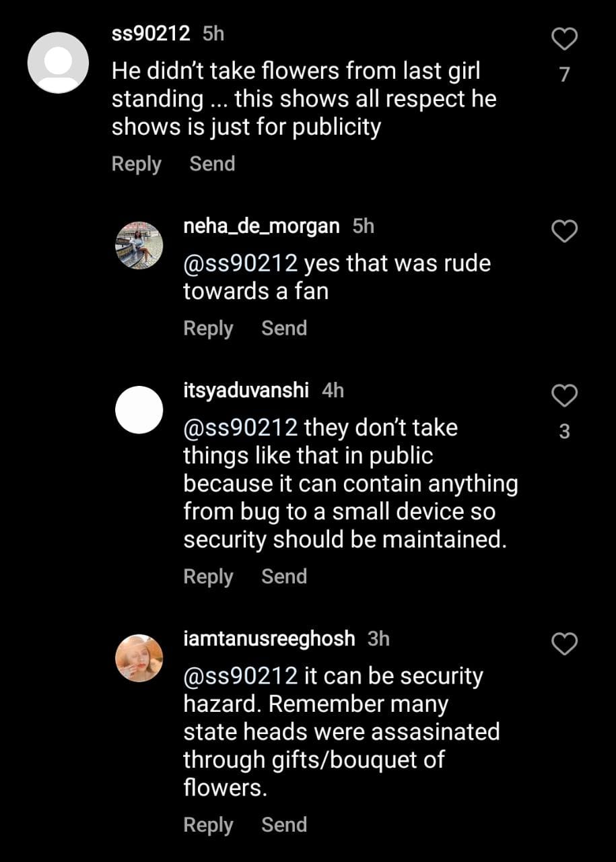Send iamtanusreeghosh's comment

(x=284, y=826)
